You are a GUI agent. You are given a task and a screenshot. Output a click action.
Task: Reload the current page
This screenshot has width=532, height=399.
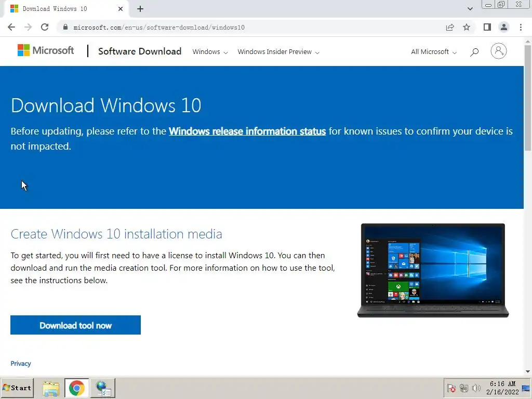coord(45,27)
